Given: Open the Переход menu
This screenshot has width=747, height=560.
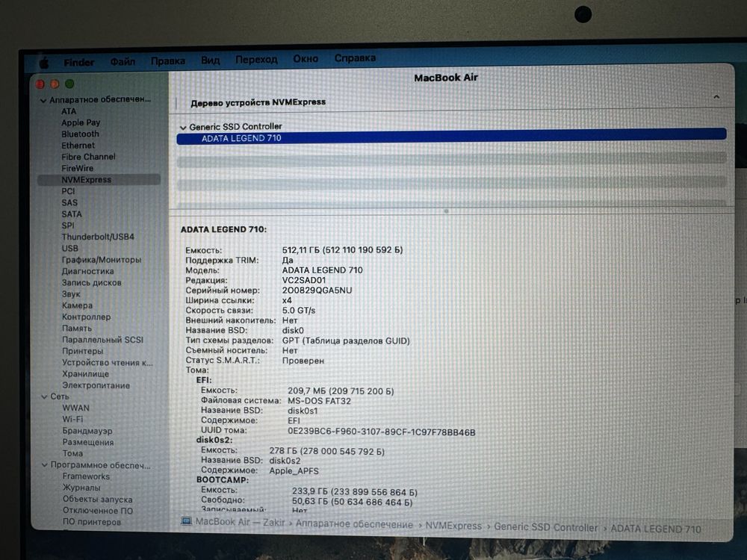Looking at the screenshot, I should tap(256, 60).
